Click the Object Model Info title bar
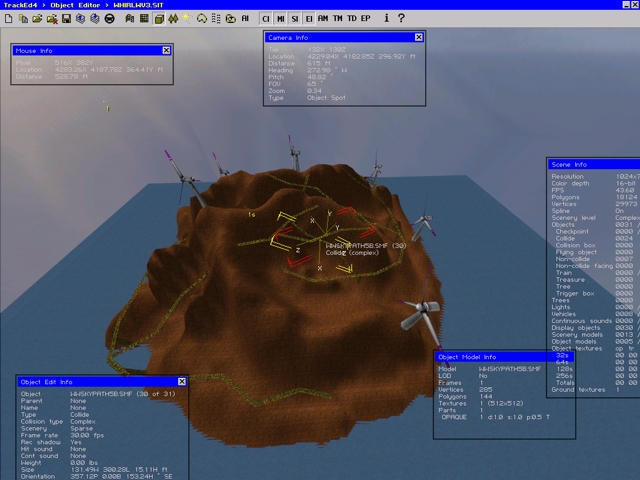Viewport: 640px width, 480px height. coord(504,357)
